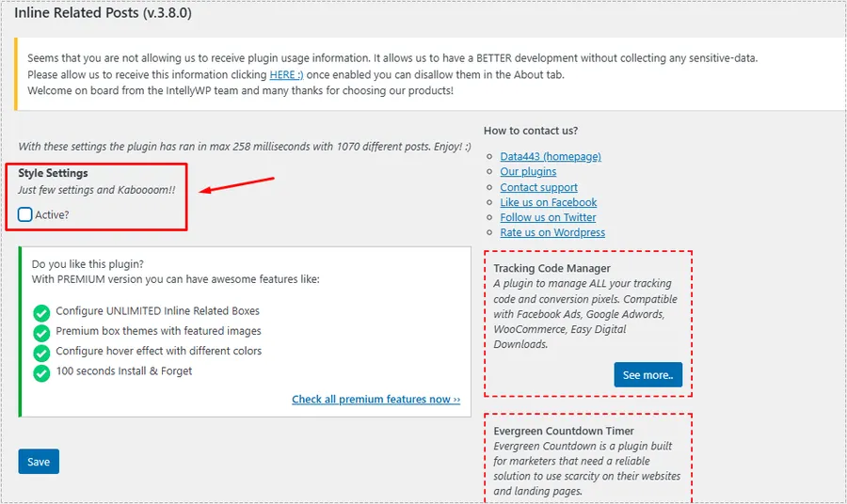Screen dimensions: 847x504
Task: Click See more.. for Tracking Code Manager
Action: (647, 374)
